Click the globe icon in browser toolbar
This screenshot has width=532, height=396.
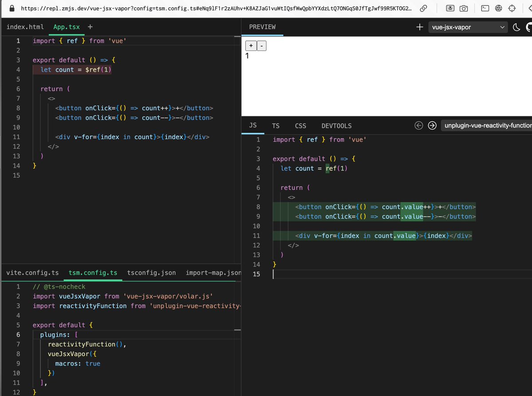coord(498,8)
